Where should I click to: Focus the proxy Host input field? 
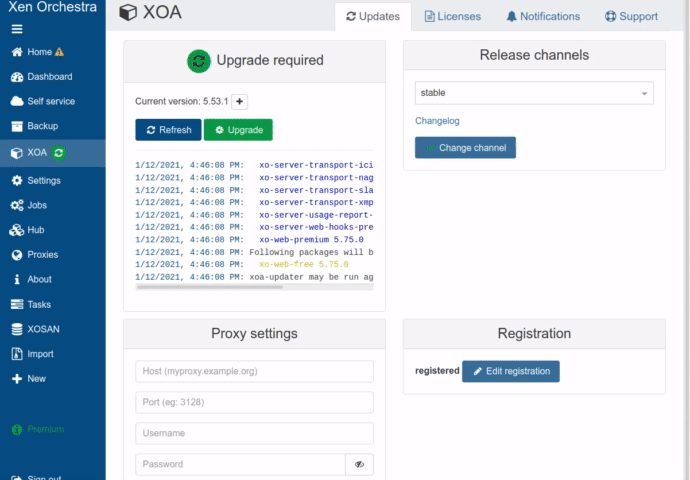click(254, 371)
